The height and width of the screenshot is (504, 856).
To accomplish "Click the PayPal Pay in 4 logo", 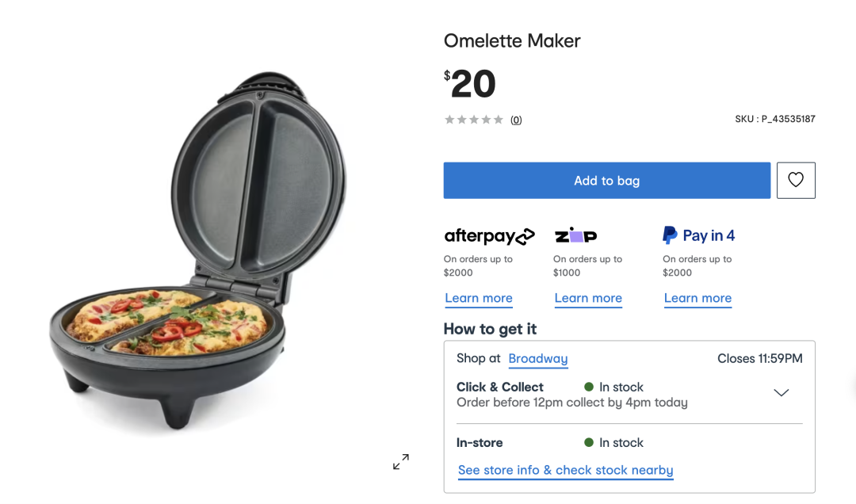I will 698,235.
